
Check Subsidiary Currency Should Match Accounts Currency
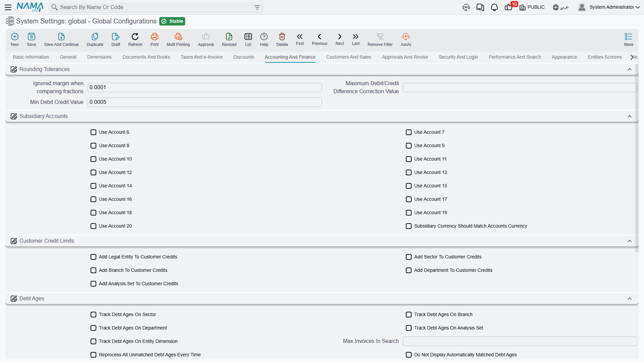point(409,226)
